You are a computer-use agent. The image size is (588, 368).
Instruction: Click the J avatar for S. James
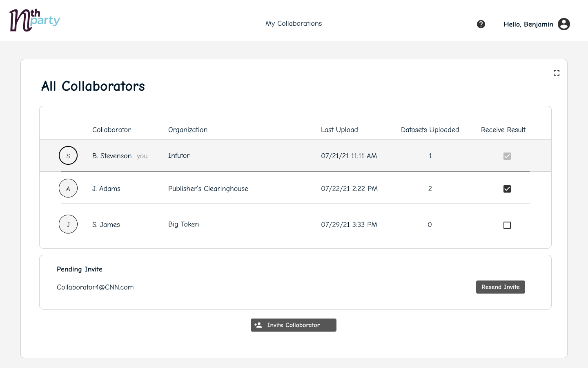coord(68,224)
